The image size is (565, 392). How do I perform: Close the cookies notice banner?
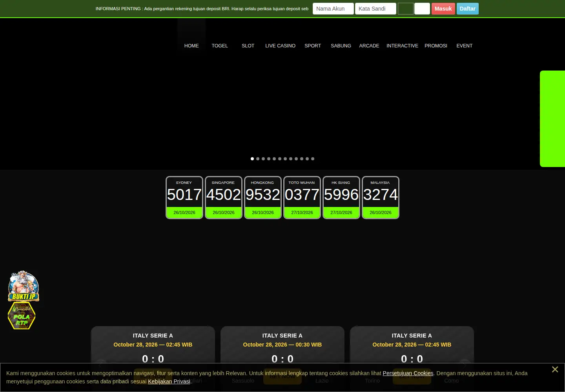pos(555,369)
